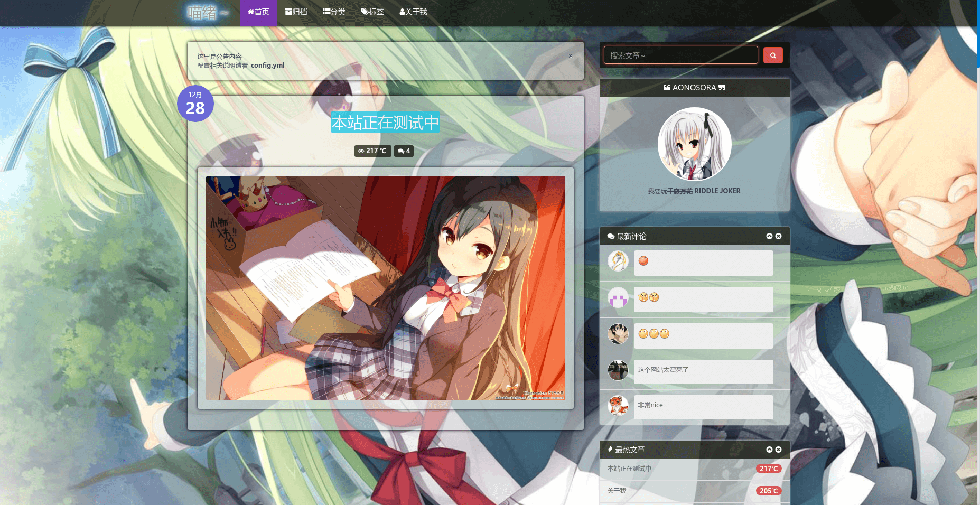Open hot article 本站正在测试中 in the sidebar
This screenshot has height=505, width=980.
pyautogui.click(x=629, y=469)
